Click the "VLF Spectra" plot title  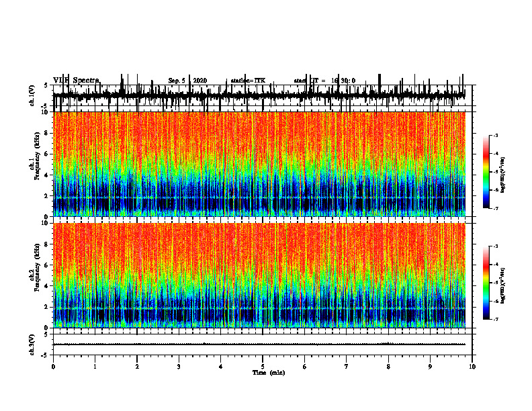point(77,81)
